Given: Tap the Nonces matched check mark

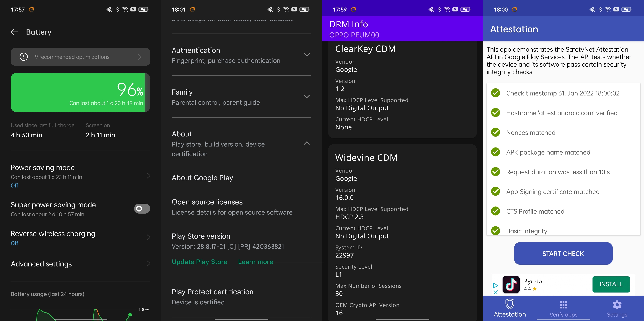Looking at the screenshot, I should click(495, 132).
